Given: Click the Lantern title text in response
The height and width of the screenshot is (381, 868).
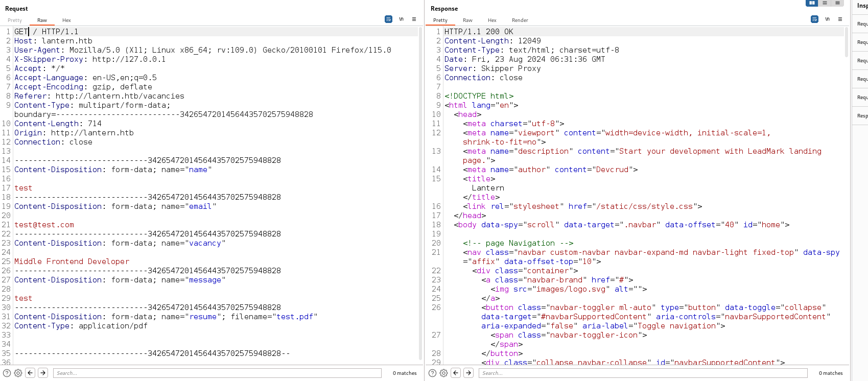Looking at the screenshot, I should pos(488,188).
